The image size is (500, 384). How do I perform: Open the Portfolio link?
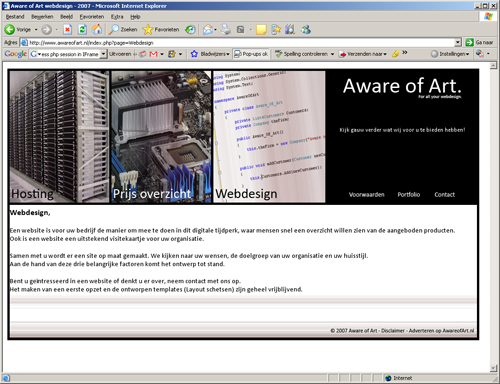[x=409, y=195]
